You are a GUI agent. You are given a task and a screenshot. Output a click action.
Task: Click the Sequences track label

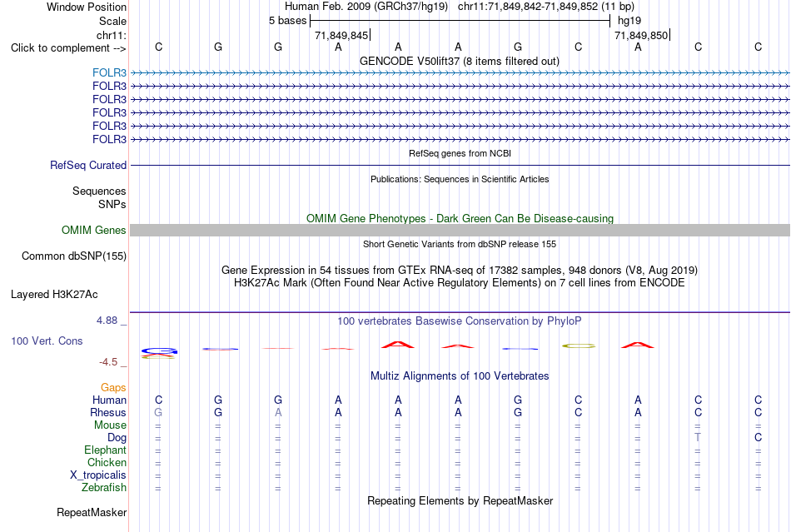pos(99,191)
